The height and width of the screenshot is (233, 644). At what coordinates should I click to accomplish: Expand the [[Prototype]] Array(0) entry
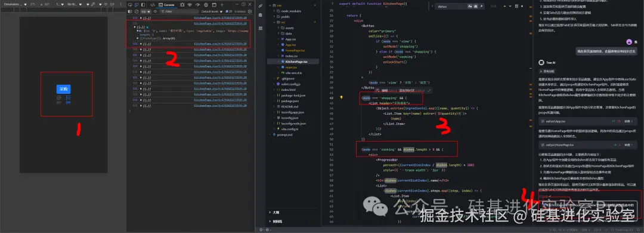[138, 38]
